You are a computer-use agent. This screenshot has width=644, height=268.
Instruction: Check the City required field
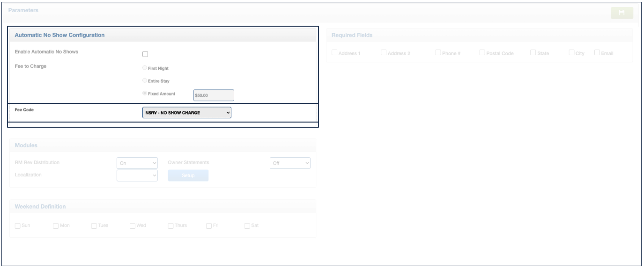pyautogui.click(x=571, y=53)
